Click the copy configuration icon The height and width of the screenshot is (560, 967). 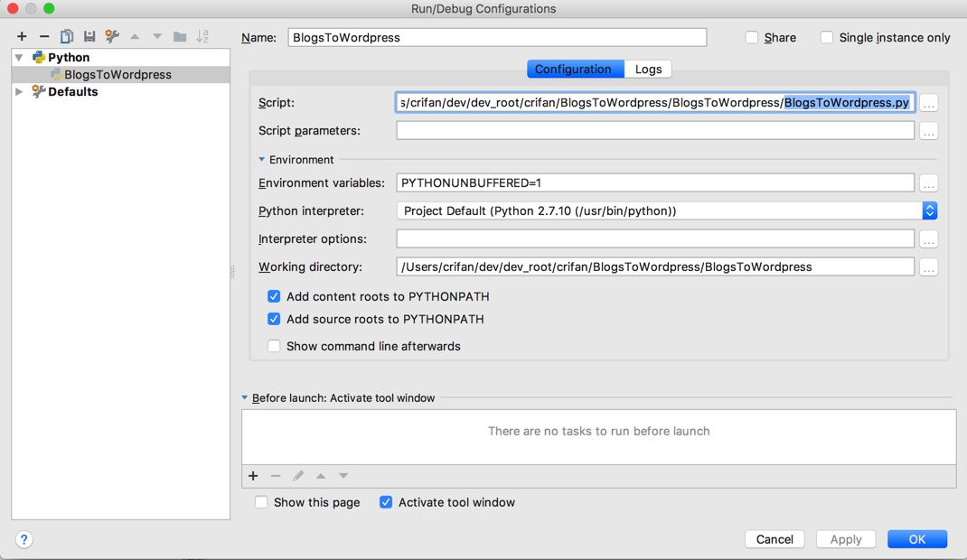click(67, 36)
